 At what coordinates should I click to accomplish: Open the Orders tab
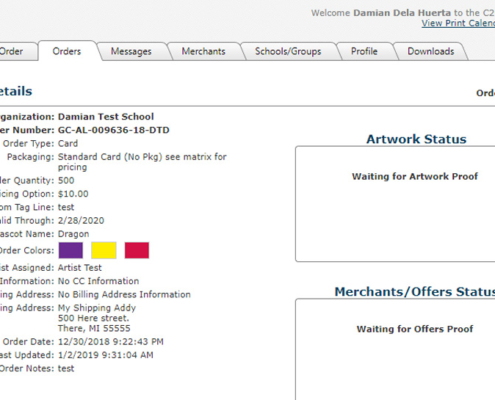tap(67, 51)
